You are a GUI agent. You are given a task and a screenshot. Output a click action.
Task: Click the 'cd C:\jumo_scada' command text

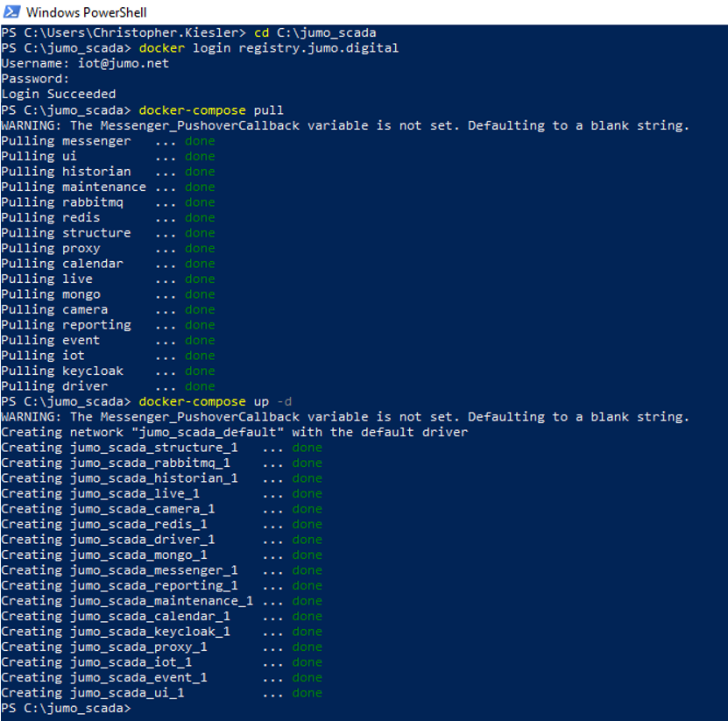[x=315, y=32]
